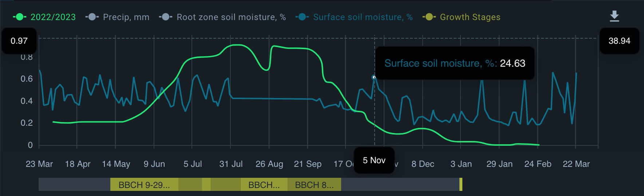Click the blue Surface soil moisture legend dot
The image size is (644, 196).
pos(302,17)
